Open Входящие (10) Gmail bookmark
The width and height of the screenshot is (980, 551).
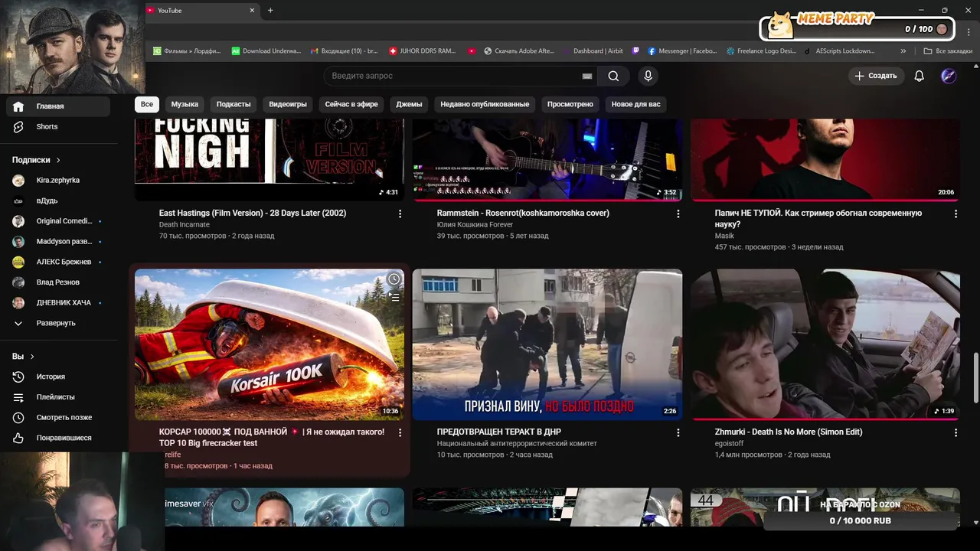pos(344,51)
